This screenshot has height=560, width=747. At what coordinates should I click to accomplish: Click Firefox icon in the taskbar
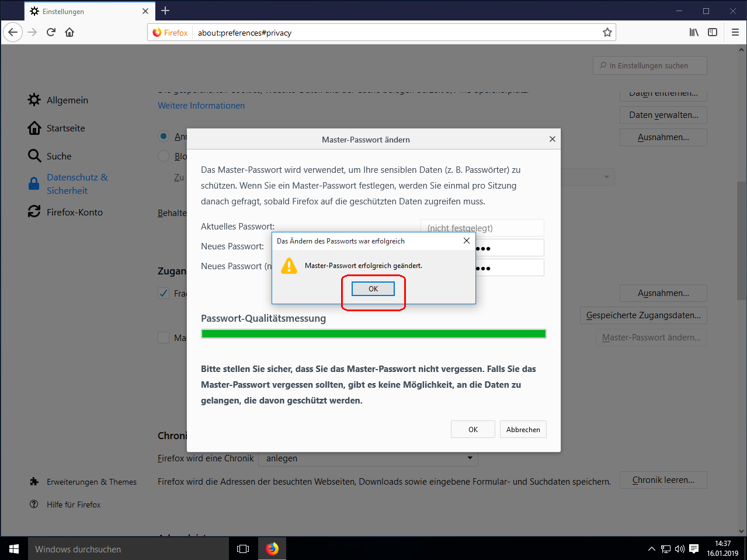pos(272,549)
